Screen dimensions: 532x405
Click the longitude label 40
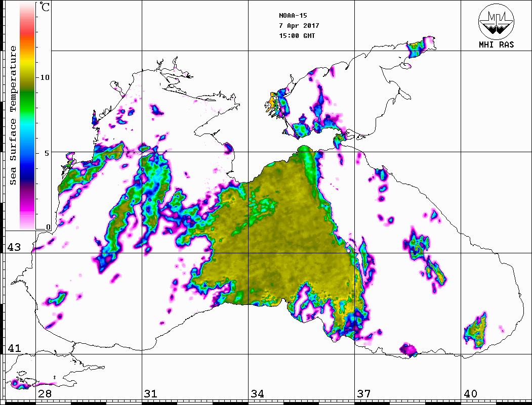pos(470,394)
